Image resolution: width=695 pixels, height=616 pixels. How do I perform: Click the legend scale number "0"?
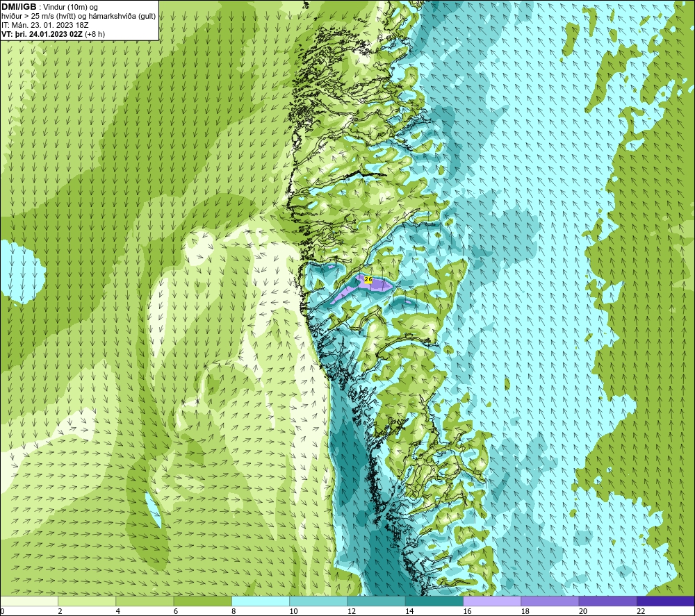tap(2, 612)
